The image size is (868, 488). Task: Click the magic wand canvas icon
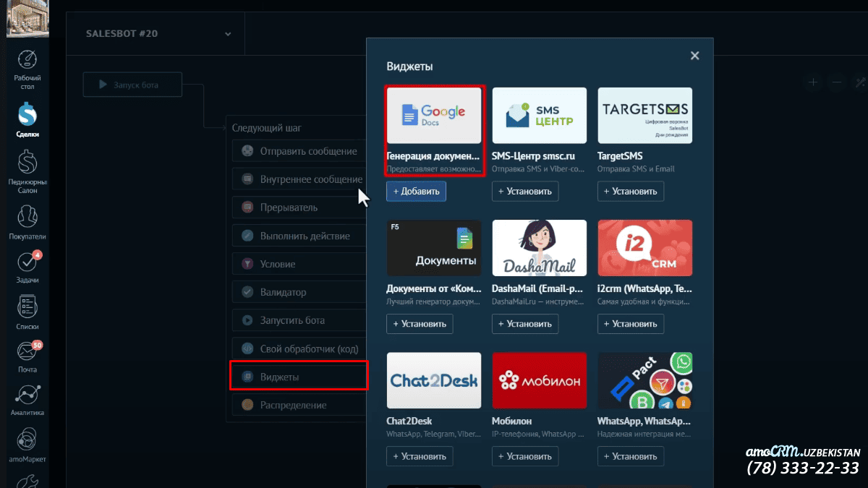pyautogui.click(x=860, y=82)
